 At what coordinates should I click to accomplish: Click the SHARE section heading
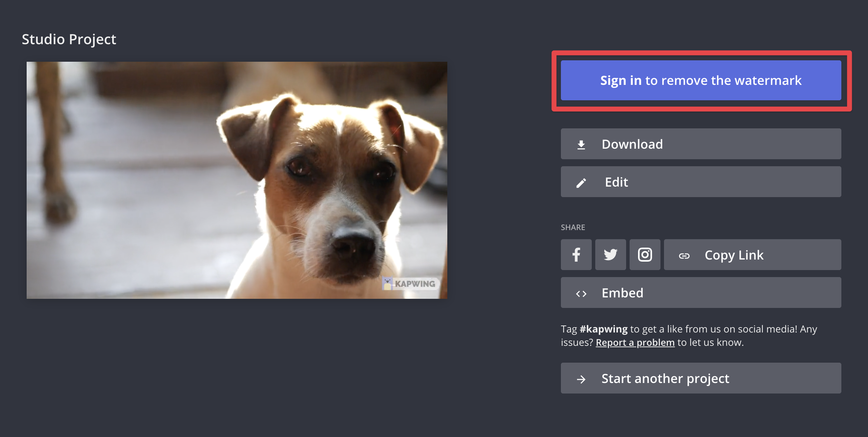pos(572,227)
